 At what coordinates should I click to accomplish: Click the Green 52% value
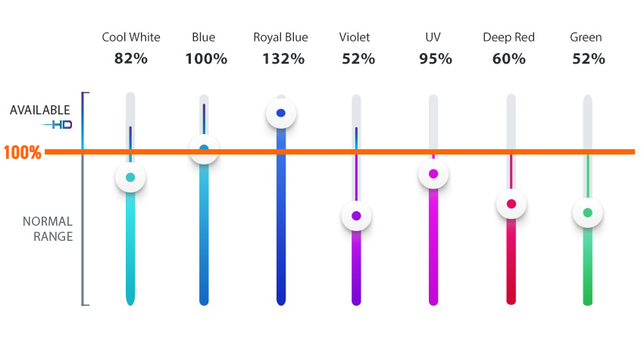point(589,58)
